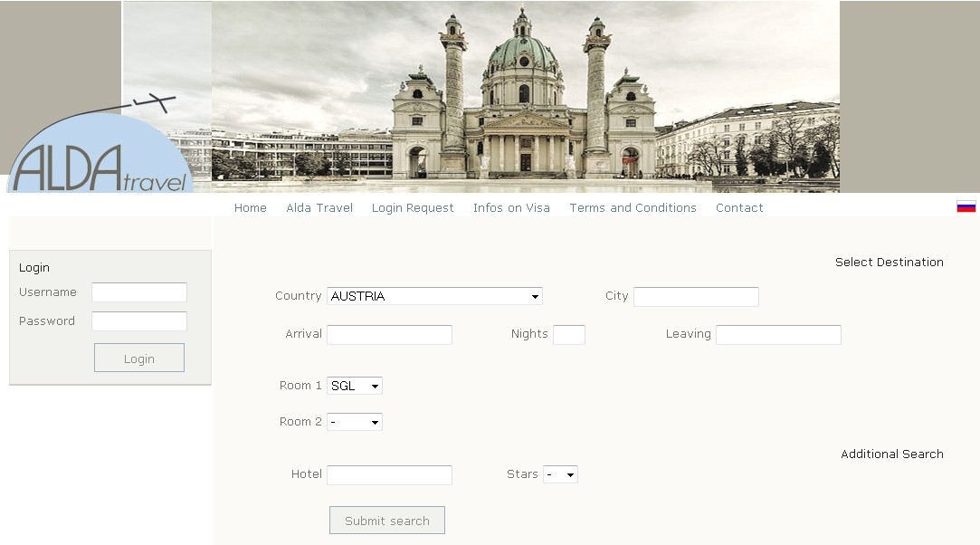Click the Vienna church banner image

[525, 96]
